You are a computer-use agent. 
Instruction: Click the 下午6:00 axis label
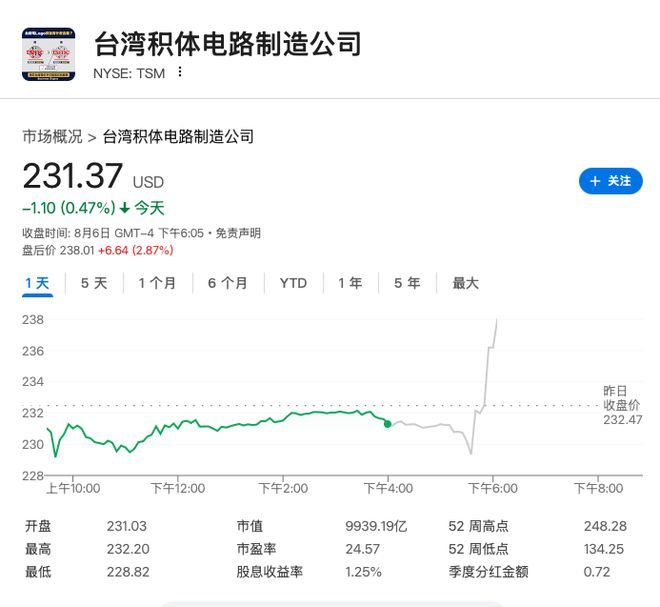pyautogui.click(x=493, y=488)
